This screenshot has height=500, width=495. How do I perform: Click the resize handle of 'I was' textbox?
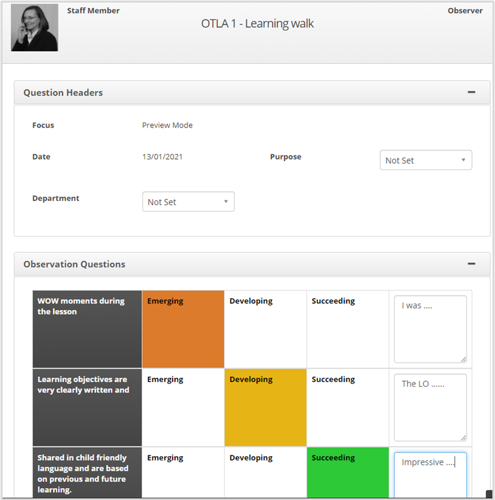click(x=463, y=359)
